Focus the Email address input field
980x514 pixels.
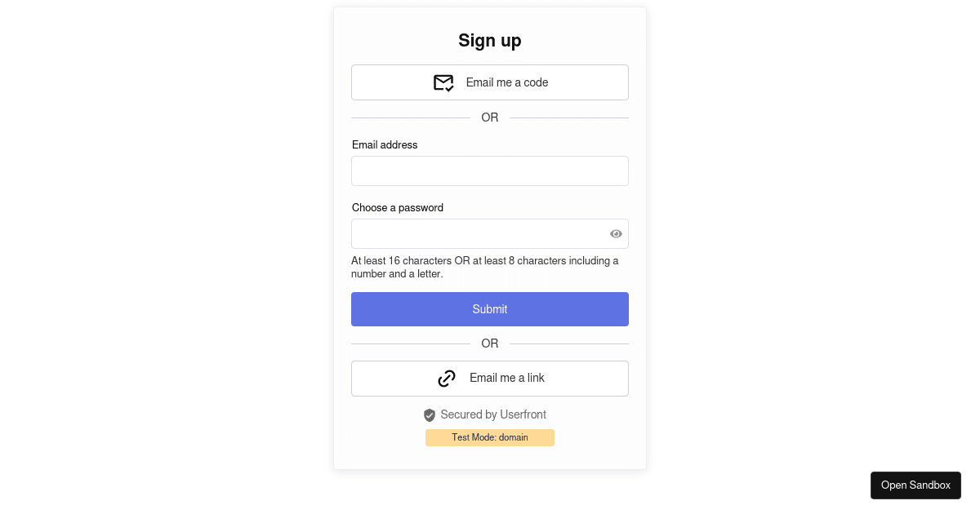[490, 171]
